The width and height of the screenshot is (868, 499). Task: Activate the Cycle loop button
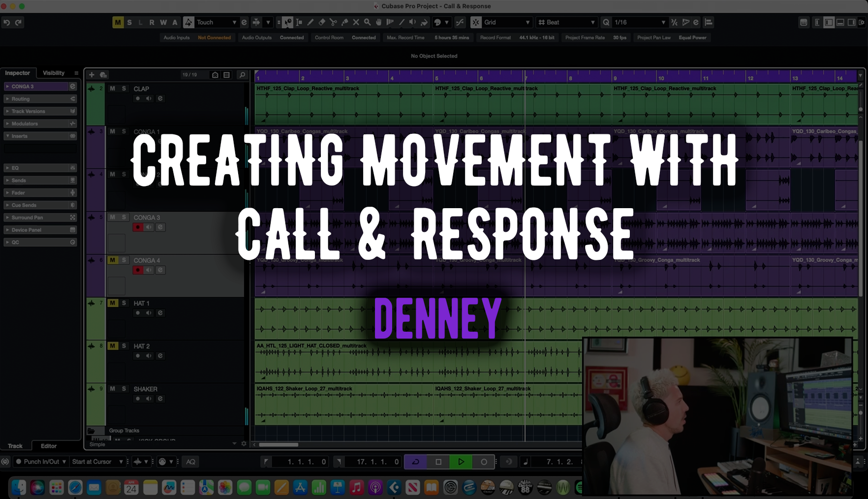pyautogui.click(x=415, y=462)
